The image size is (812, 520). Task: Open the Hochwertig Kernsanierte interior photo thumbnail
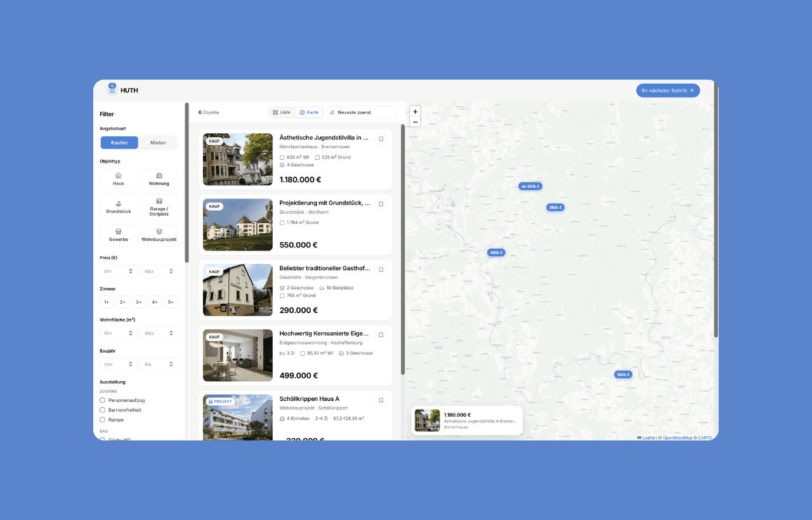click(238, 355)
